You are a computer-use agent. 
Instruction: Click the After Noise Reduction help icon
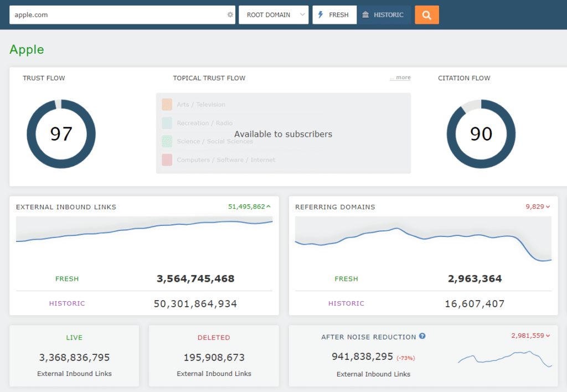422,336
